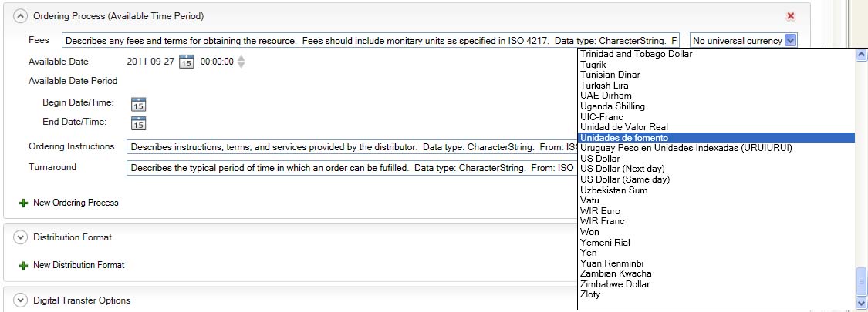868x312 pixels.
Task: Choose Yen in the currency list
Action: tap(588, 253)
